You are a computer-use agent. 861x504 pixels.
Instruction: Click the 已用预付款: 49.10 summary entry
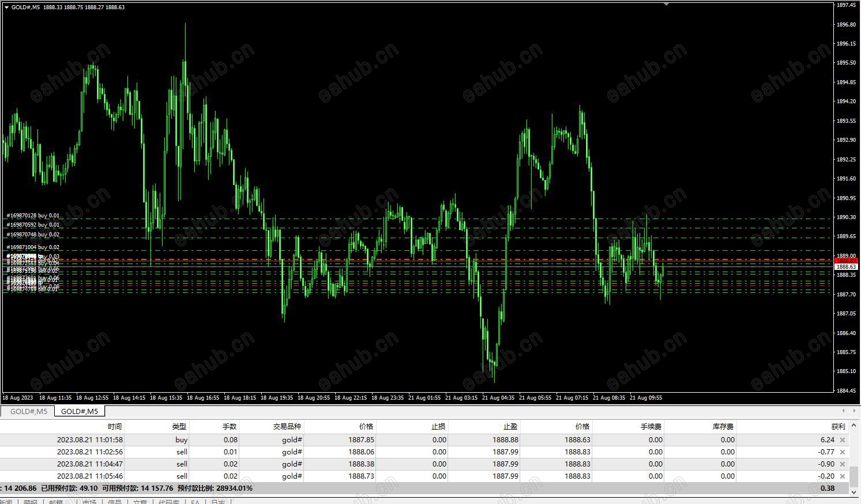tap(69, 488)
